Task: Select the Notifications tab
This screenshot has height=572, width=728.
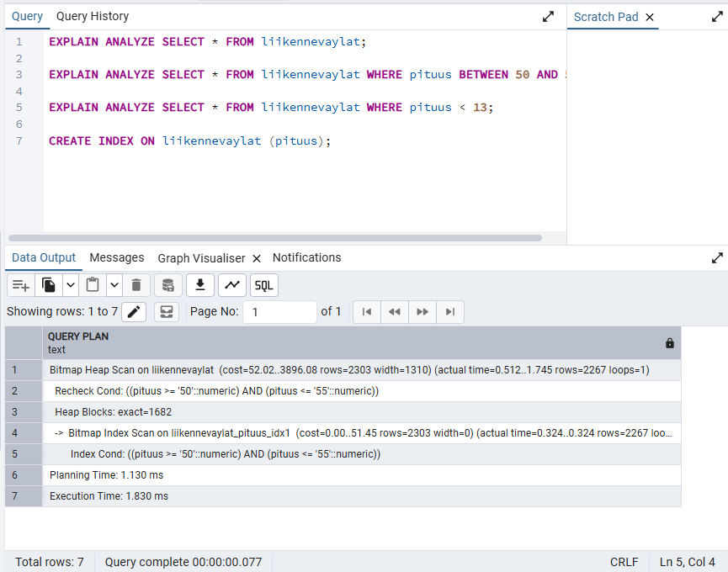Action: (x=306, y=258)
